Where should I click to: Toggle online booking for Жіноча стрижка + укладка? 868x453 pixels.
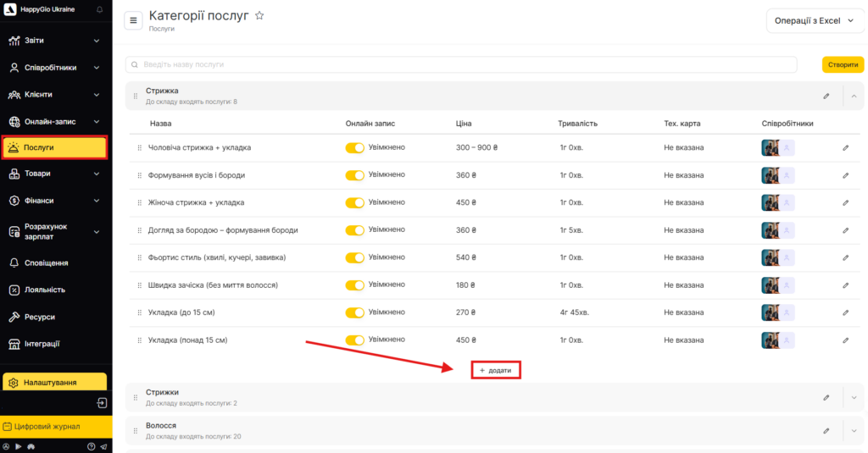click(x=354, y=202)
